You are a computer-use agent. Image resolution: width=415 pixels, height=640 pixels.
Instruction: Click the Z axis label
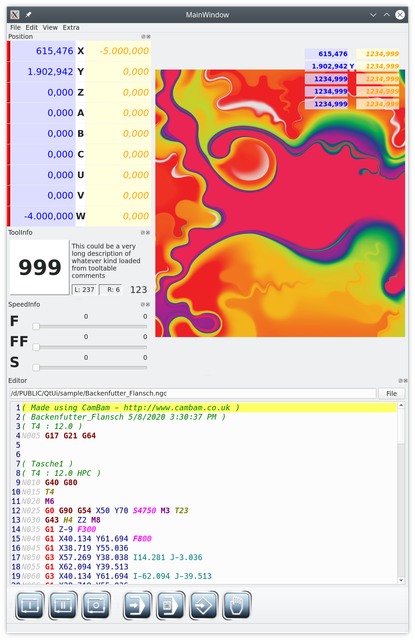81,93
